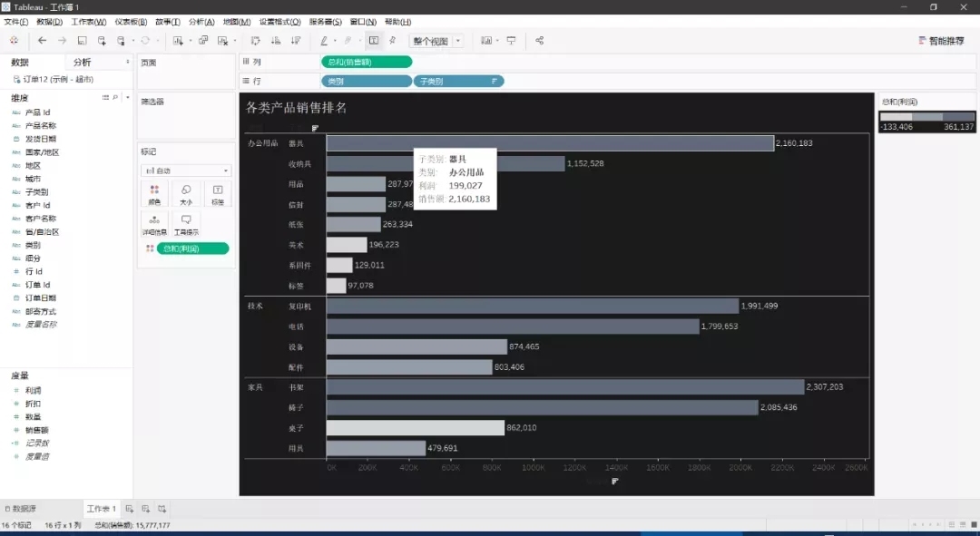Viewport: 980px width, 536px height.
Task: Click the 颜色 marks card button
Action: (154, 194)
